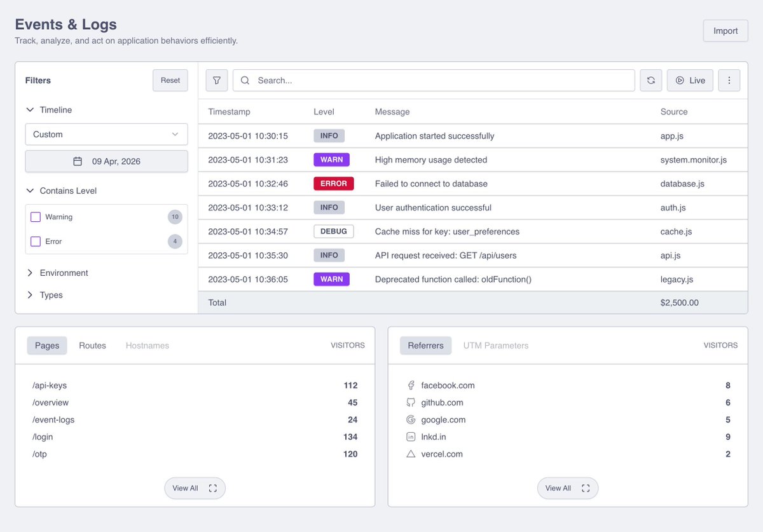Collapse the Contains Level section
The width and height of the screenshot is (763, 532).
click(61, 191)
